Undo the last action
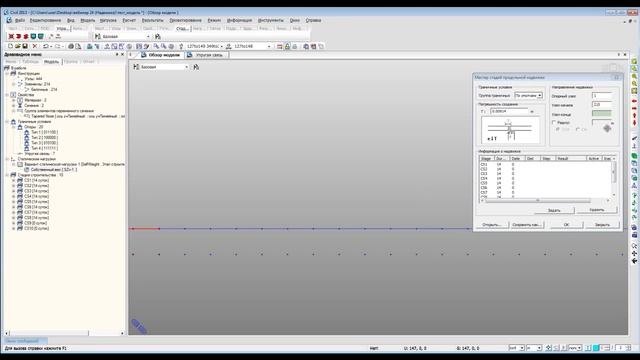Image resolution: width=640 pixels, height=360 pixels. click(45, 46)
